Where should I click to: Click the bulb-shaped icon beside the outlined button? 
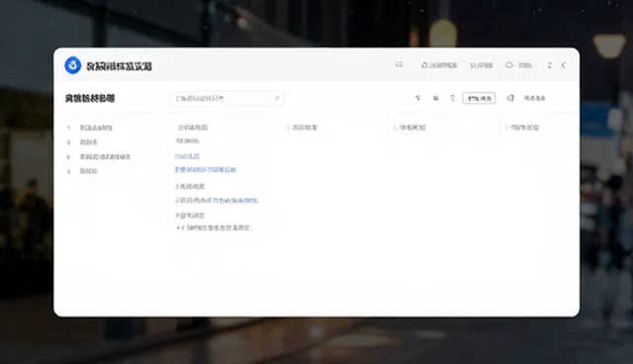[x=453, y=98]
